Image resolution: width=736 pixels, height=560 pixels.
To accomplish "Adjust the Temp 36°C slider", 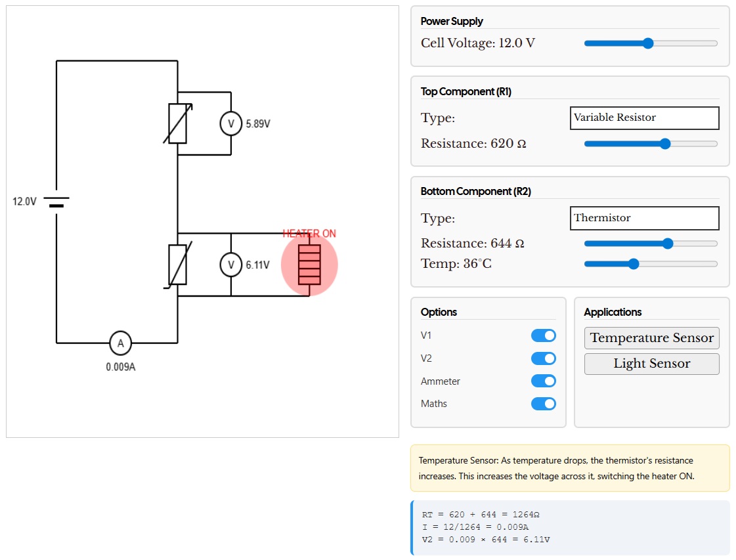I will coord(651,264).
